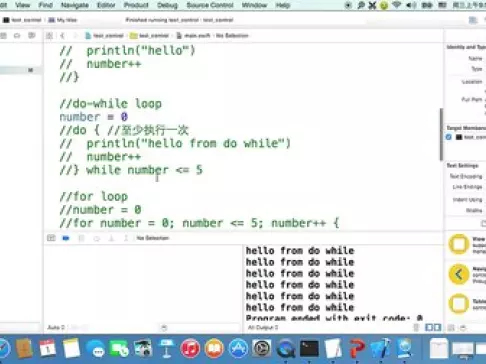Click the editor vertical scrollbar

coord(441,134)
